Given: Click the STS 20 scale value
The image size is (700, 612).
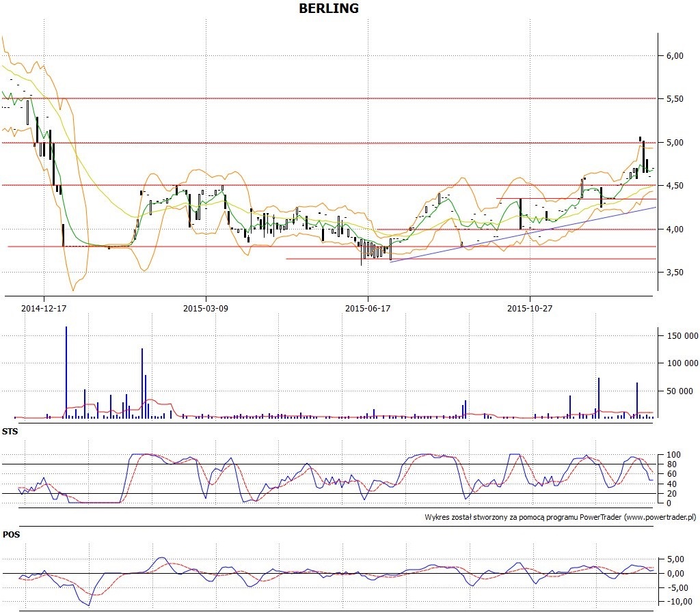Looking at the screenshot, I should [x=672, y=494].
